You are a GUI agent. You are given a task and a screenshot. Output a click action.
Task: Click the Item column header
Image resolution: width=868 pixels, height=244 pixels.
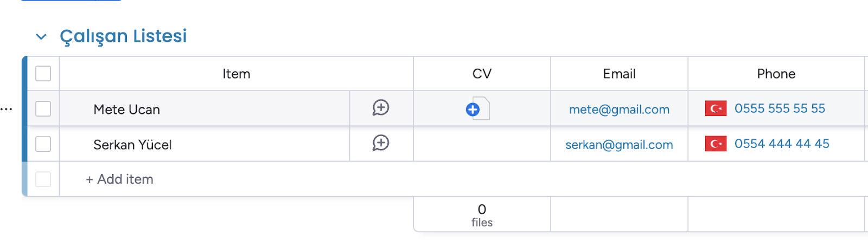pos(236,74)
